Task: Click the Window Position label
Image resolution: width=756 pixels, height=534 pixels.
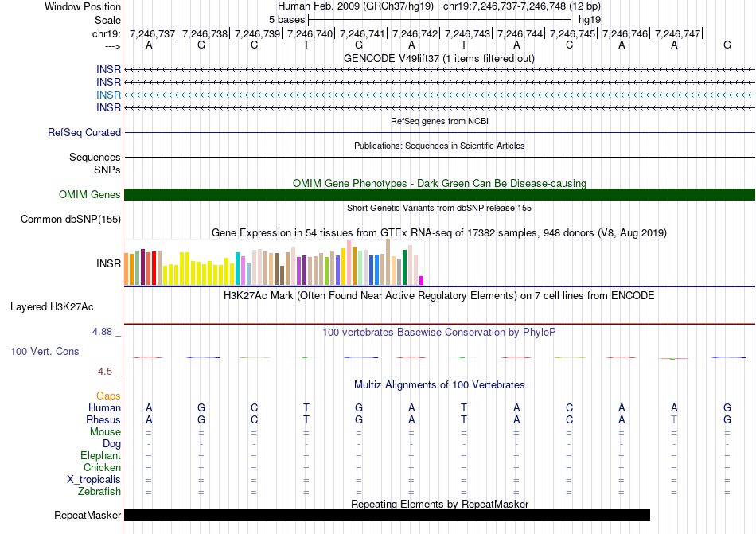Action: [83, 6]
